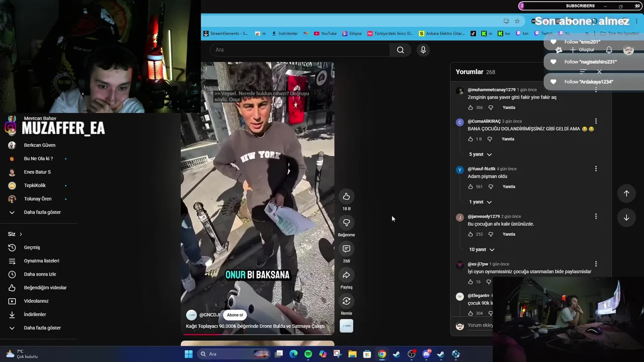Open File Explorer from the taskbar
The image size is (644, 362).
pyautogui.click(x=352, y=354)
